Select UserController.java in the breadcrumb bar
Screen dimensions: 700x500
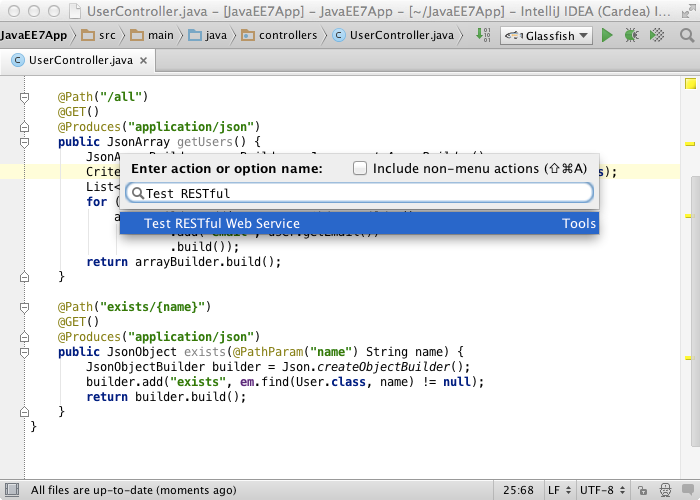click(x=393, y=35)
